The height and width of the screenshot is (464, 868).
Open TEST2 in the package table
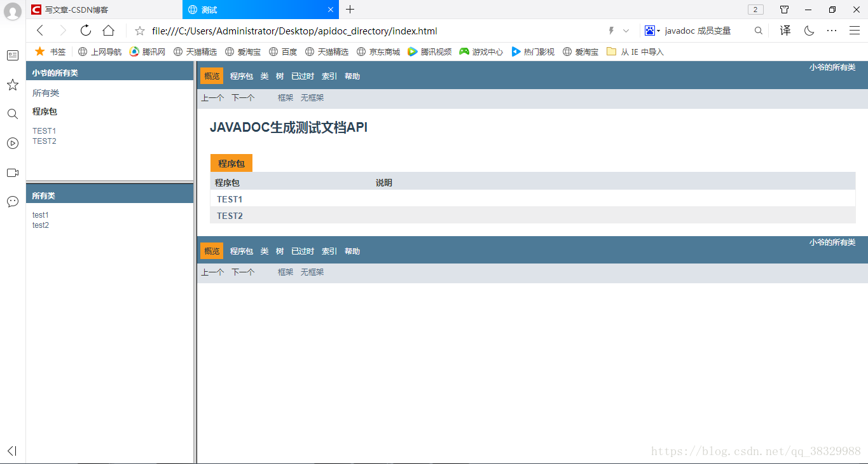(x=230, y=216)
